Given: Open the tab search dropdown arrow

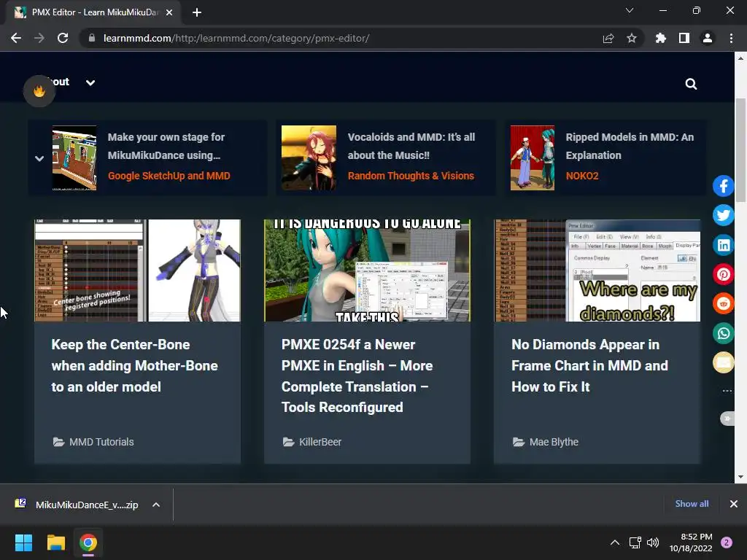Looking at the screenshot, I should click(630, 10).
